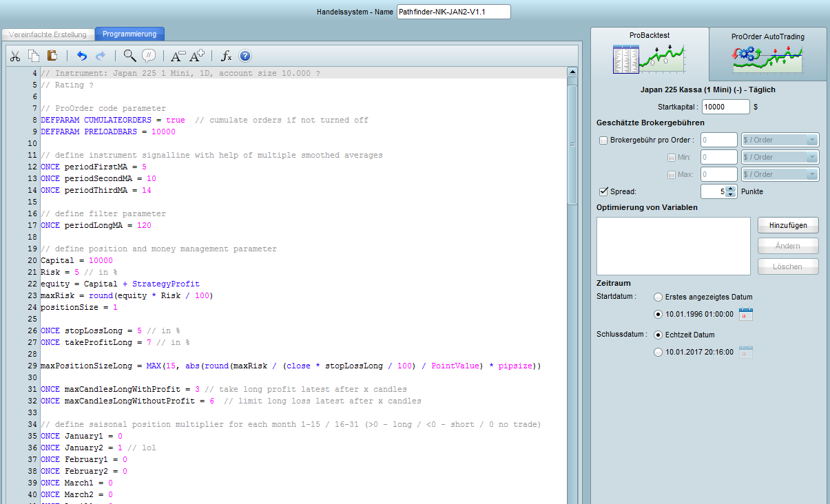
Task: Open the blue help question icon
Action: [x=245, y=56]
